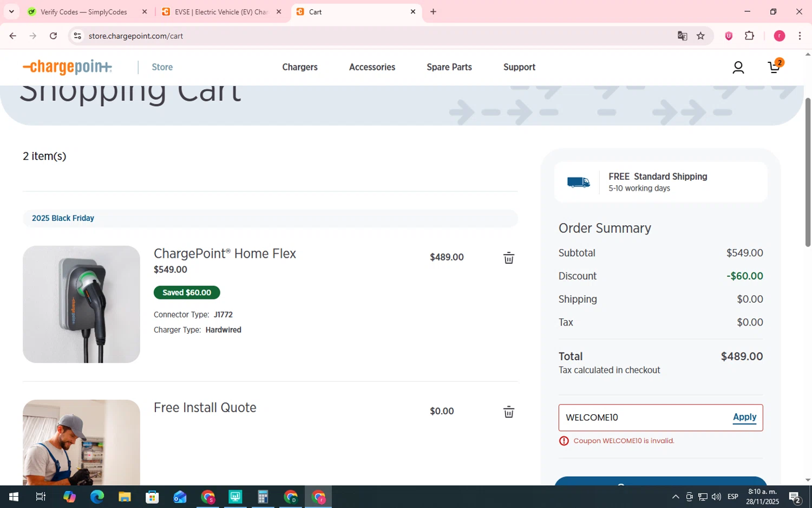Click the FREE Standard Shipping banner
The image size is (812, 508).
[x=660, y=182]
